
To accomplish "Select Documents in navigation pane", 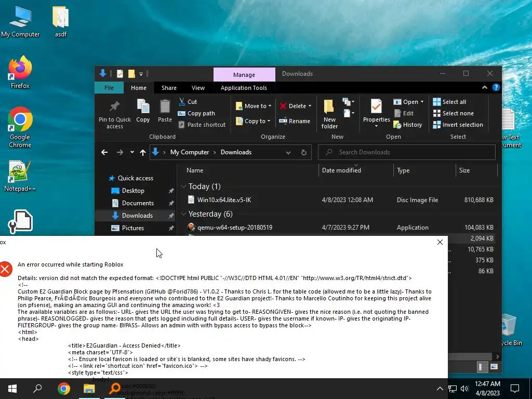I will coord(138,203).
